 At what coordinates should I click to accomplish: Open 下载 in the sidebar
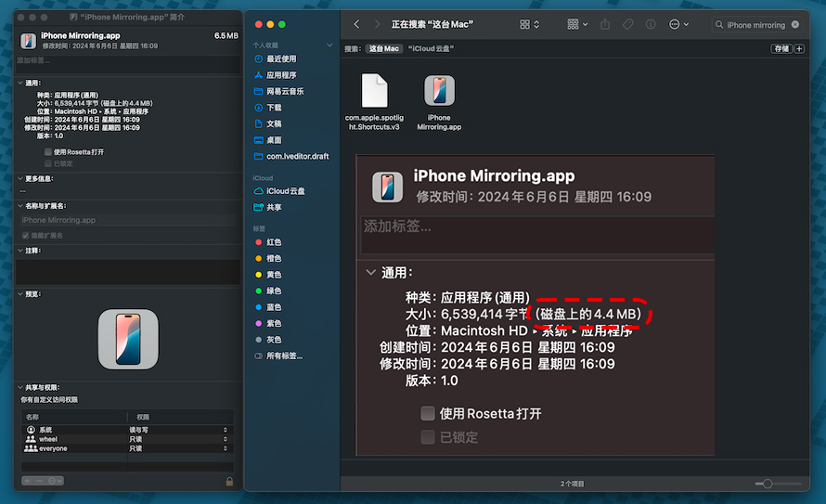pyautogui.click(x=274, y=108)
